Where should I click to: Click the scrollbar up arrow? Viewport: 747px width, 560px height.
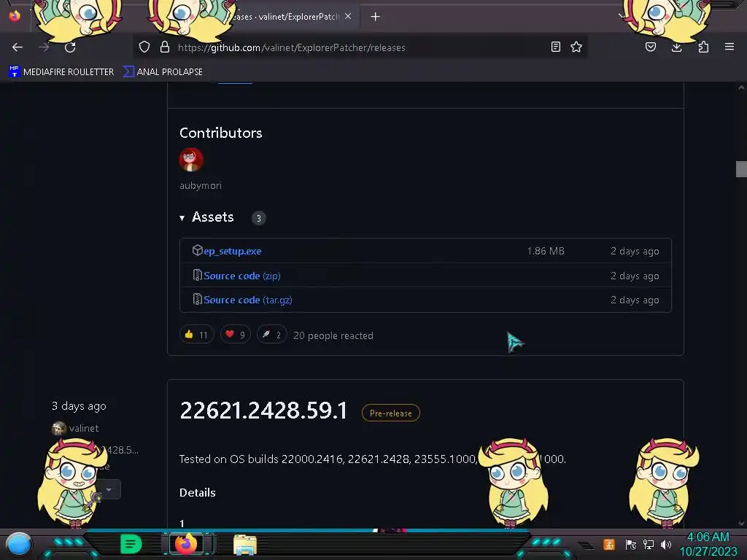click(741, 87)
